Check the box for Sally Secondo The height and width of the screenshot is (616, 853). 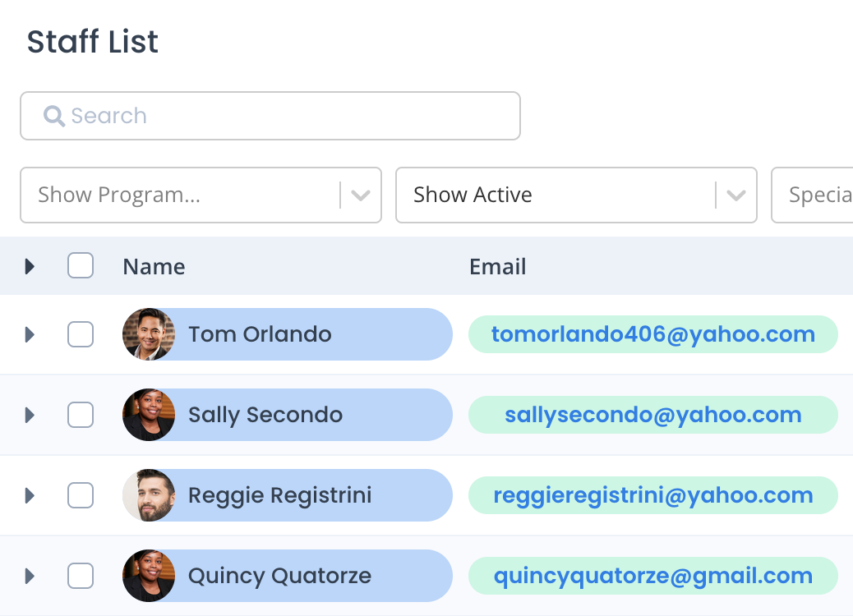click(x=81, y=415)
